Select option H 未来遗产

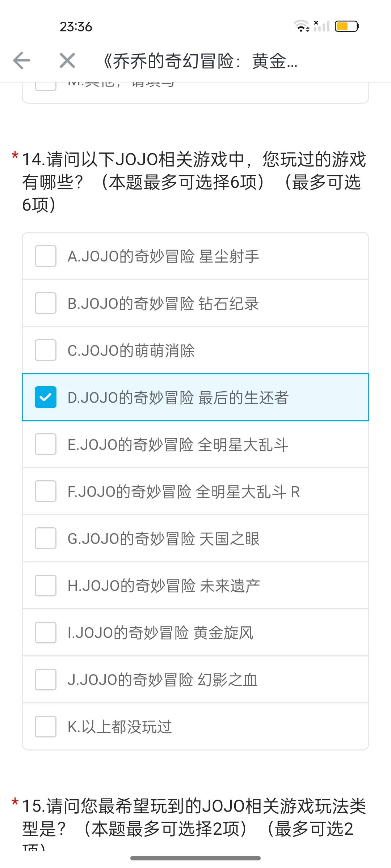[x=46, y=585]
